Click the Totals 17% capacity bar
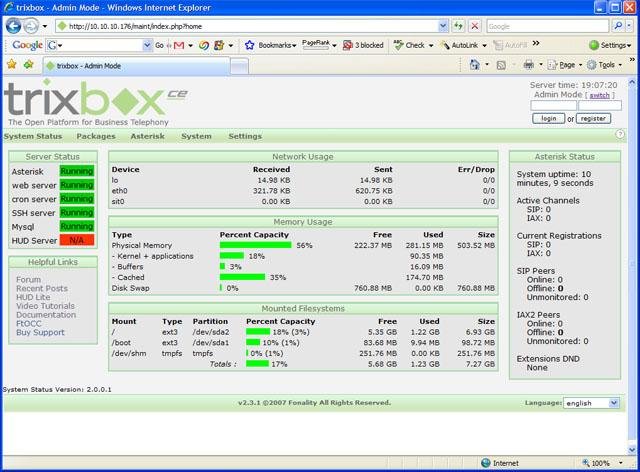The height and width of the screenshot is (472, 640). [257, 363]
